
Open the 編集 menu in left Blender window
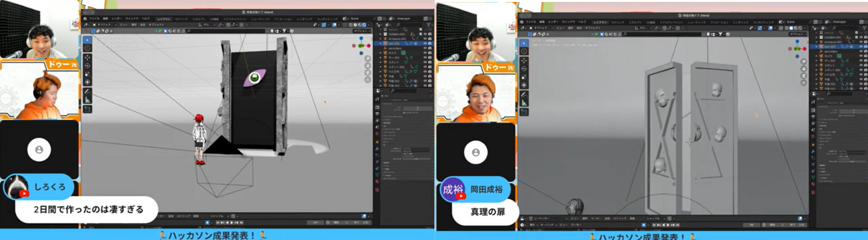(x=105, y=19)
